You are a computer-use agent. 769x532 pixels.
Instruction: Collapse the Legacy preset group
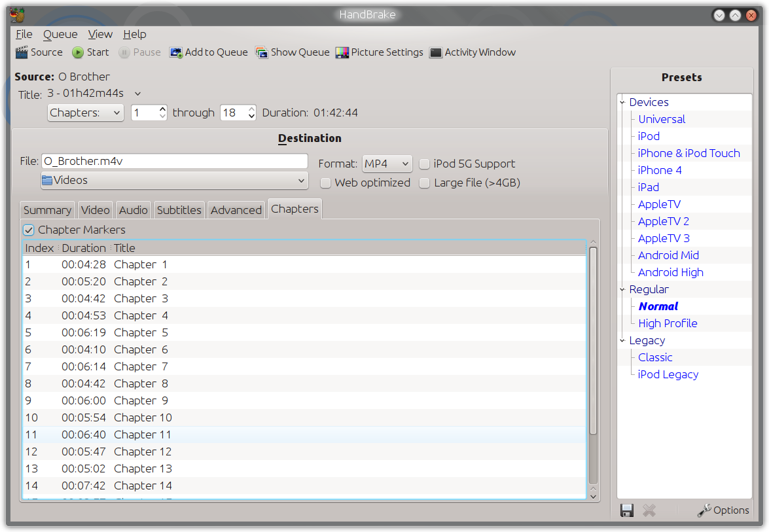pyautogui.click(x=622, y=341)
